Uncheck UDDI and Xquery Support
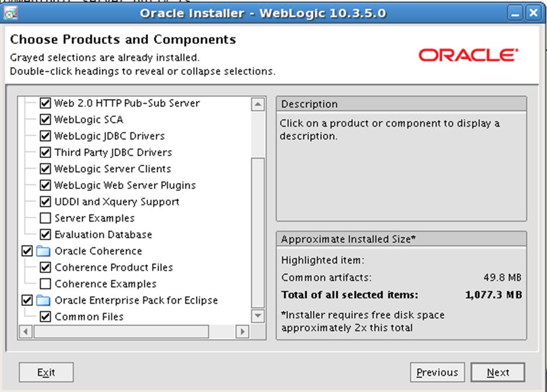This screenshot has height=392, width=547. pyautogui.click(x=45, y=202)
